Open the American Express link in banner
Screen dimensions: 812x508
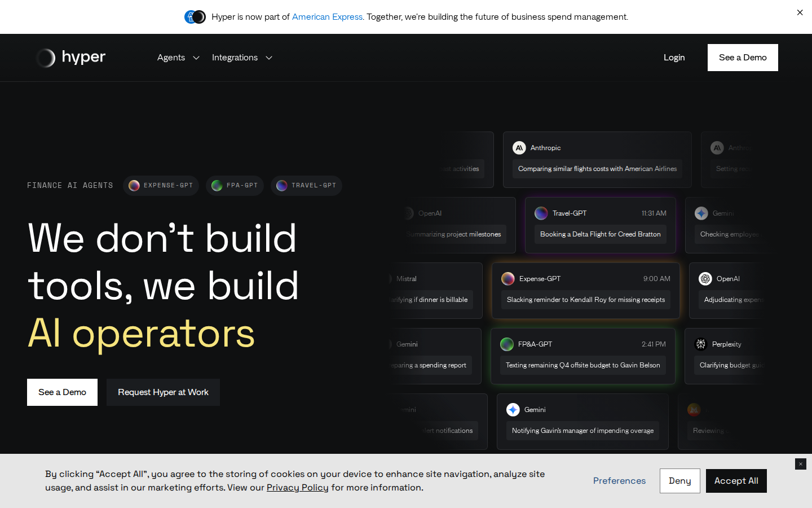click(x=327, y=17)
